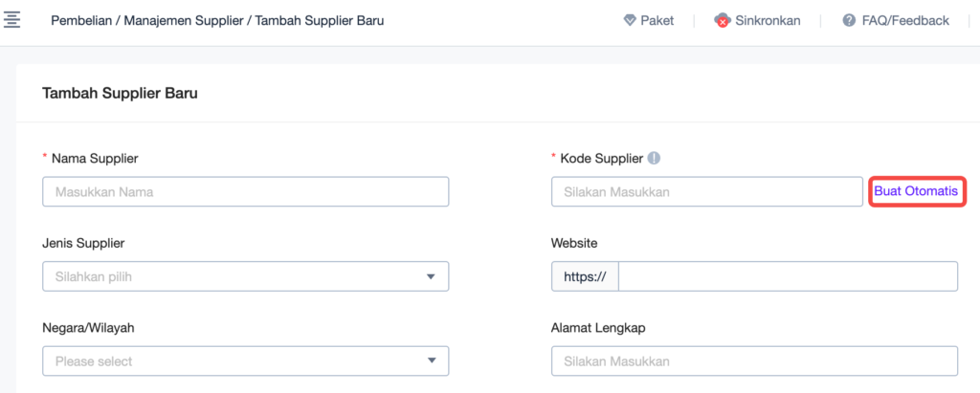Screen dimensions: 980x393
Task: Click the Website URL input box
Action: 788,276
